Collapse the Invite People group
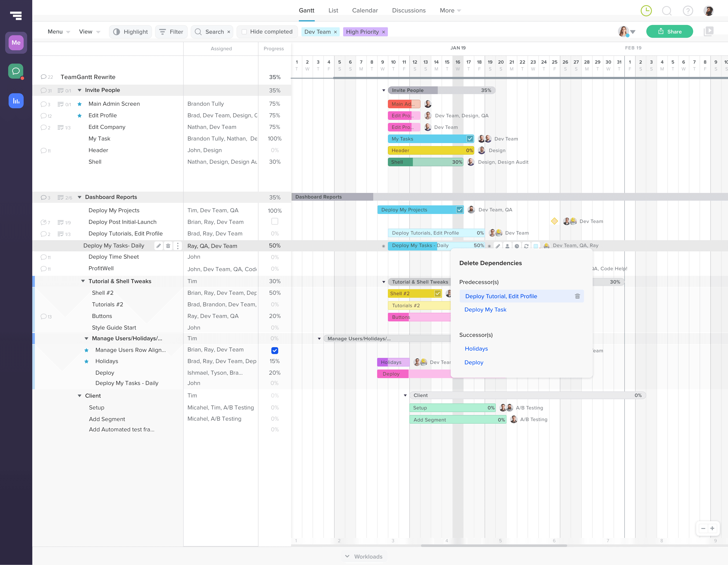Image resolution: width=728 pixels, height=565 pixels. (x=80, y=90)
